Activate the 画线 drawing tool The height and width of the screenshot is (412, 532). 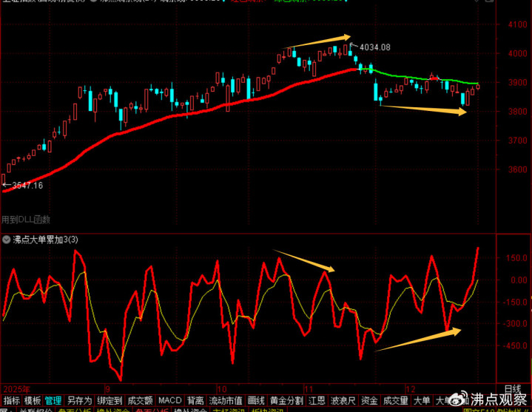pyautogui.click(x=256, y=401)
